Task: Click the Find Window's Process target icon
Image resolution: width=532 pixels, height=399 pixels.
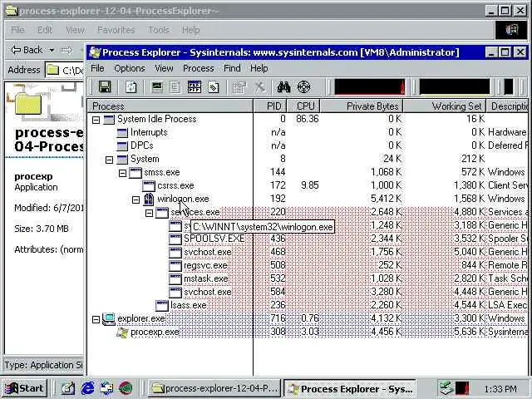Action: [x=303, y=87]
